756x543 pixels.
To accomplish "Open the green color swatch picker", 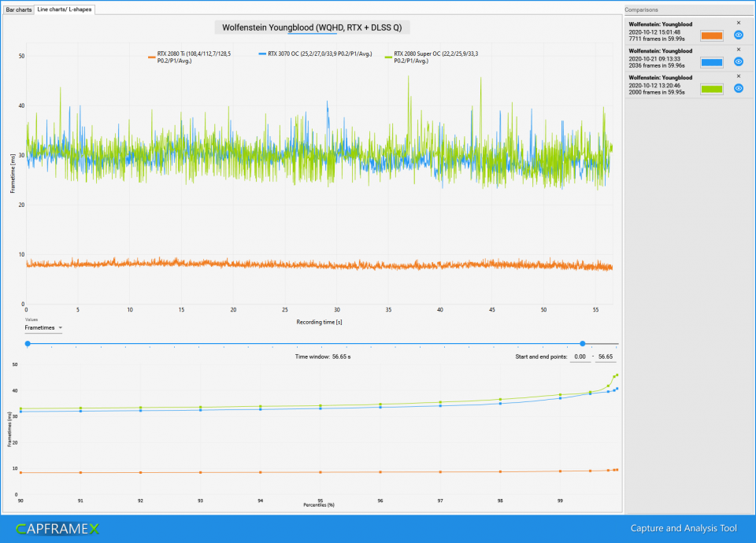I will pos(712,89).
